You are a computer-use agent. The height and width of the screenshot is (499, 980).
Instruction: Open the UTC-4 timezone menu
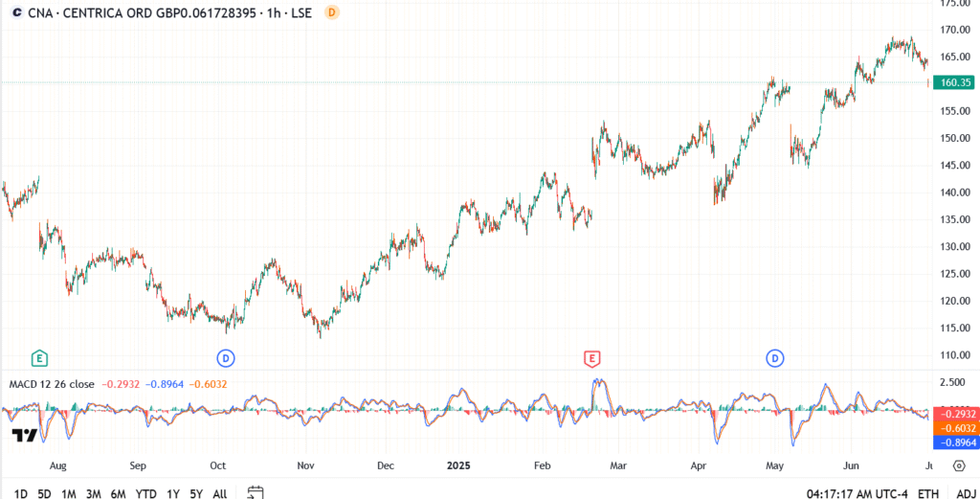855,493
